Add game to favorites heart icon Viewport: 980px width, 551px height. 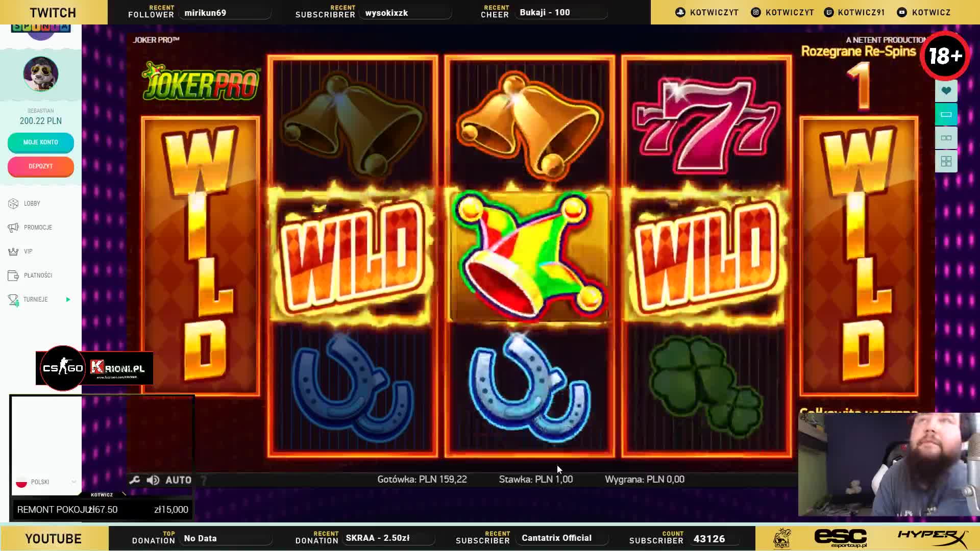click(946, 91)
